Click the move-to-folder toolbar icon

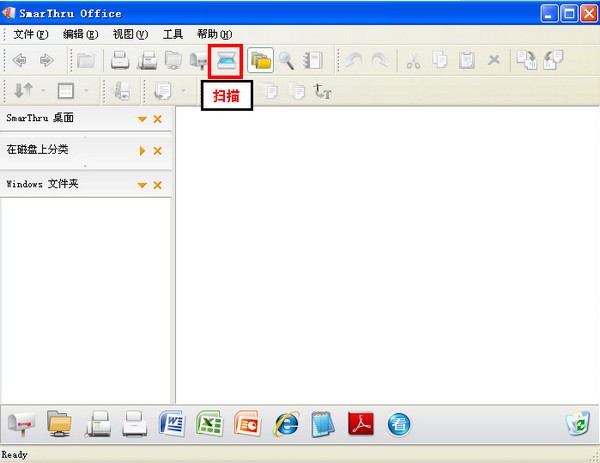[x=553, y=60]
